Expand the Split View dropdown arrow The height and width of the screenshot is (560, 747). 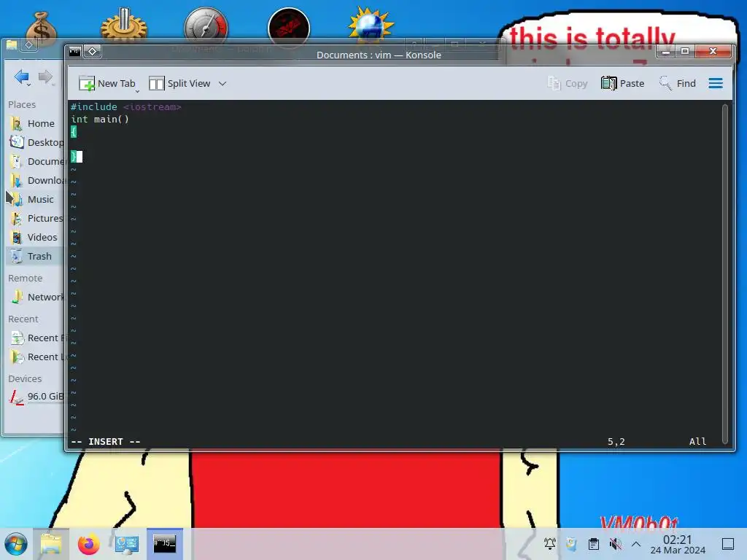[222, 83]
